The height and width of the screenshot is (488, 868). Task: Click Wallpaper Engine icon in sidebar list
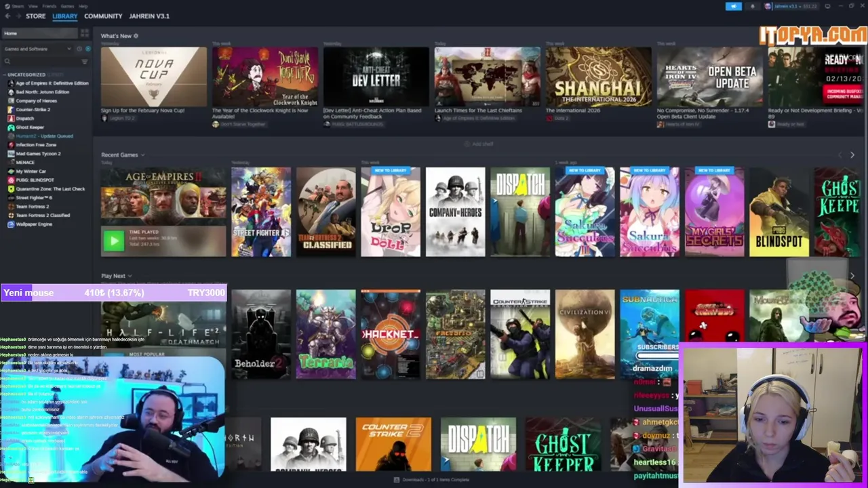(x=11, y=224)
